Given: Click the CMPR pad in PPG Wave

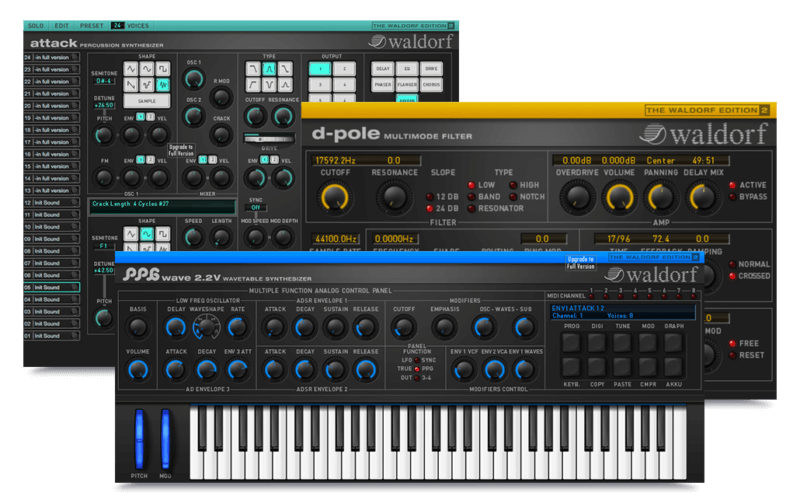Looking at the screenshot, I should (x=648, y=366).
